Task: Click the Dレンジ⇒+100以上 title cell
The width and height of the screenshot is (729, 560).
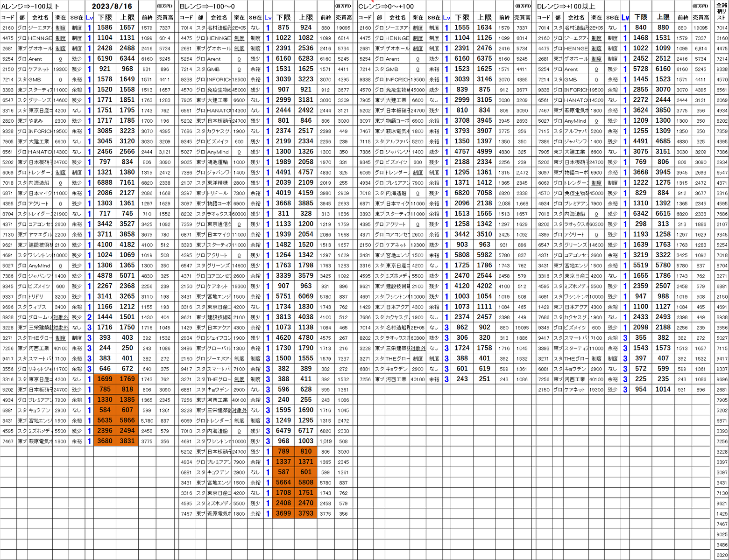Action: 566,7
